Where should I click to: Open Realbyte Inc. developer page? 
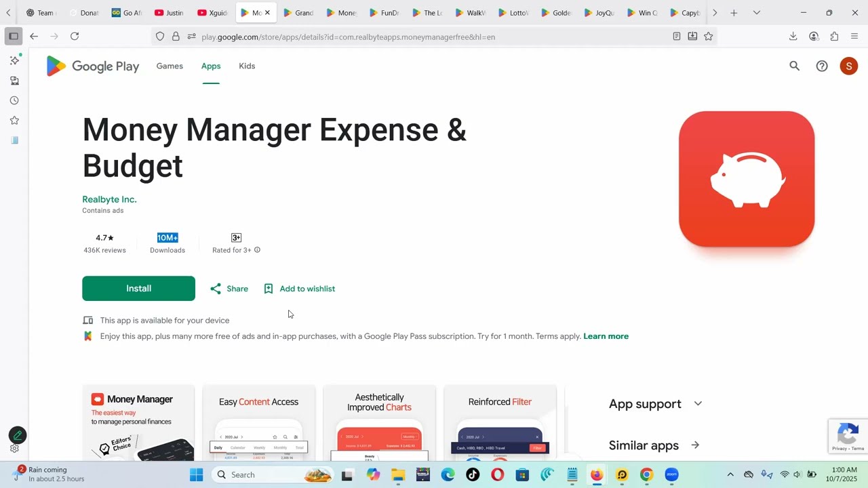tap(109, 199)
